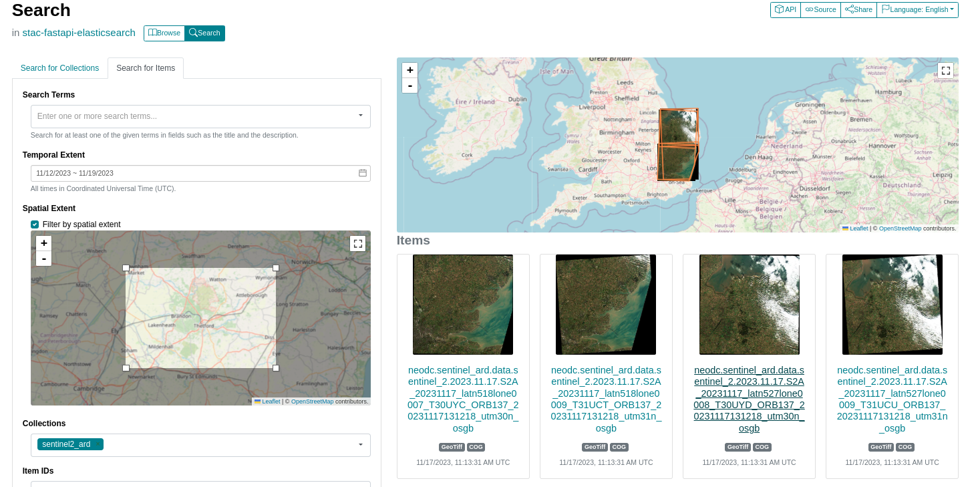The image size is (980, 487).
Task: Click COG badge on T31UCT item
Action: (x=619, y=447)
